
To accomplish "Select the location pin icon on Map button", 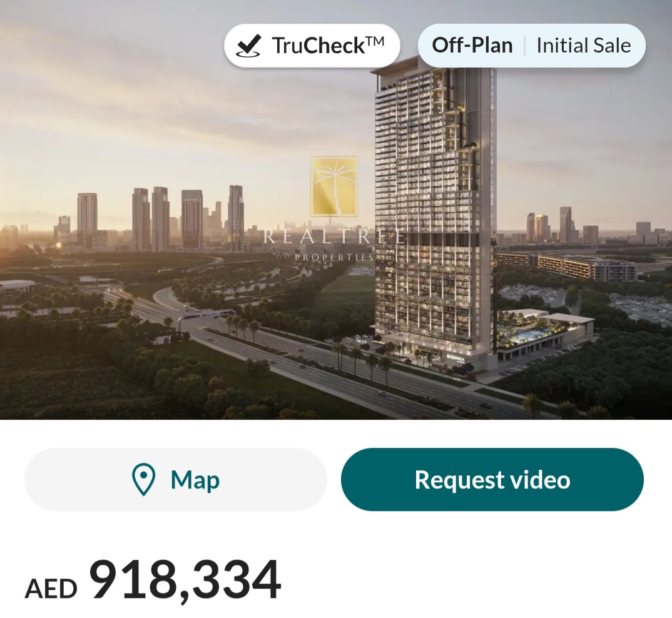I will tap(143, 479).
